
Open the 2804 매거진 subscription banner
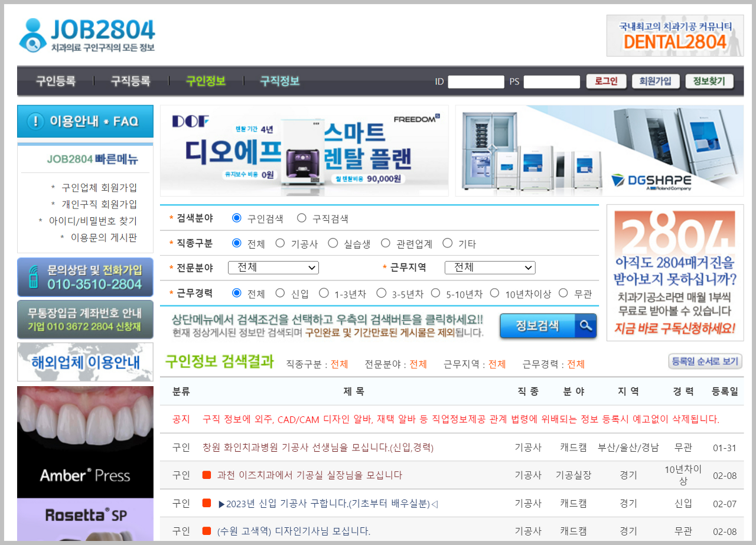[x=675, y=273]
